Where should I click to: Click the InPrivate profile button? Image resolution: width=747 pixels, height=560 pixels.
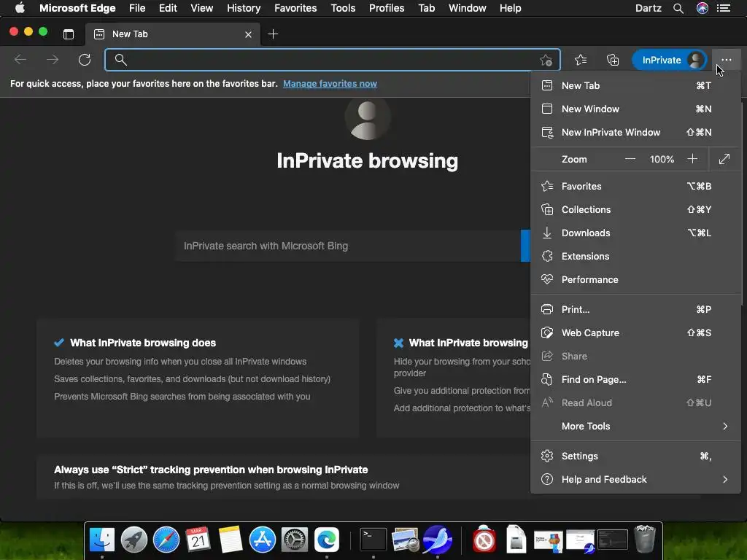[x=670, y=60]
